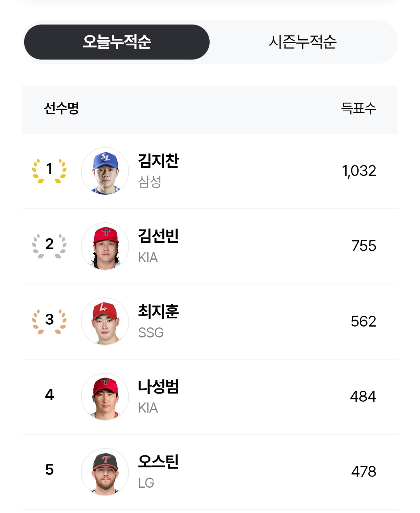Select player name 최지훈

coord(159,311)
